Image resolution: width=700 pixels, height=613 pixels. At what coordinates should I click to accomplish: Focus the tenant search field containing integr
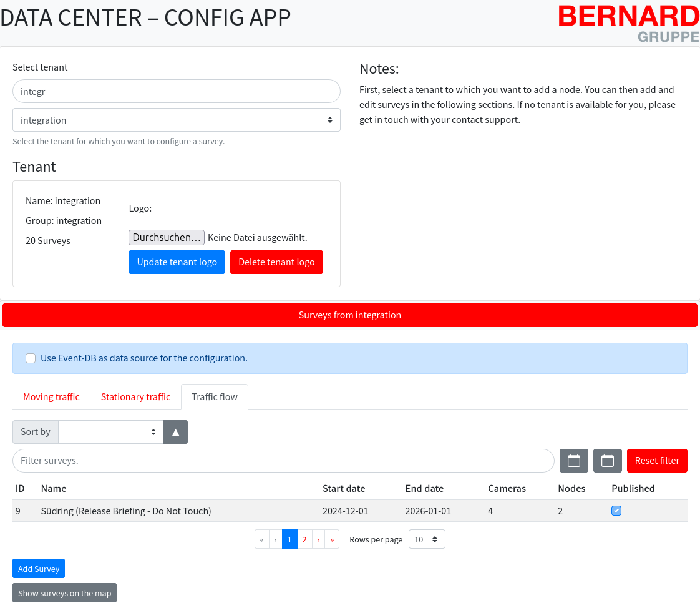(x=177, y=91)
